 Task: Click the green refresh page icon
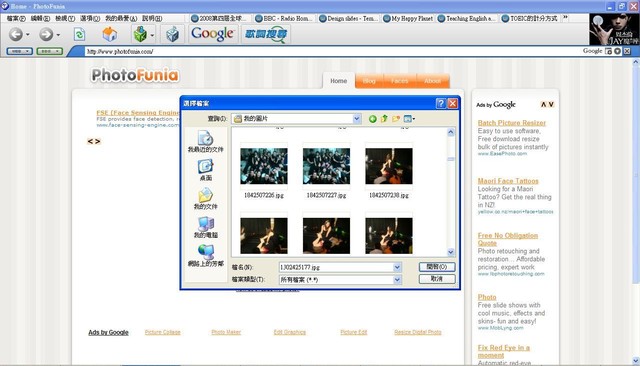pos(79,34)
